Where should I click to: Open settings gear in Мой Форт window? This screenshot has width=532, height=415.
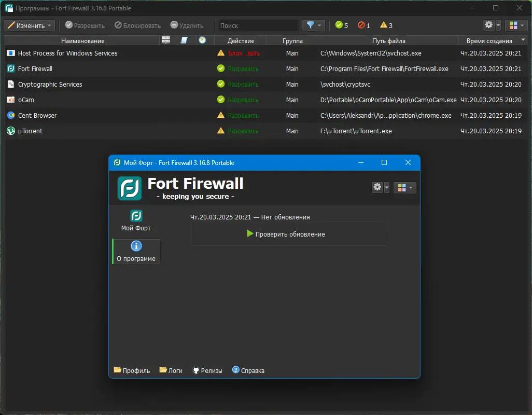point(377,187)
